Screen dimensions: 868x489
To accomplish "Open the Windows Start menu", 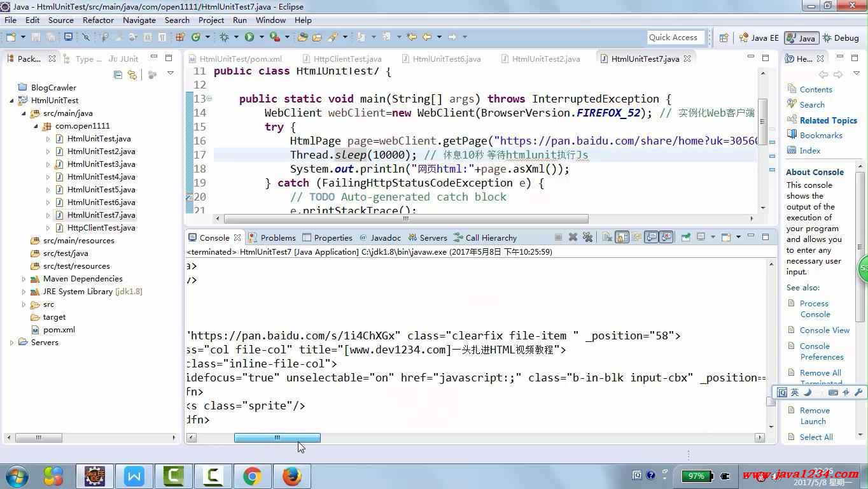I will (17, 476).
